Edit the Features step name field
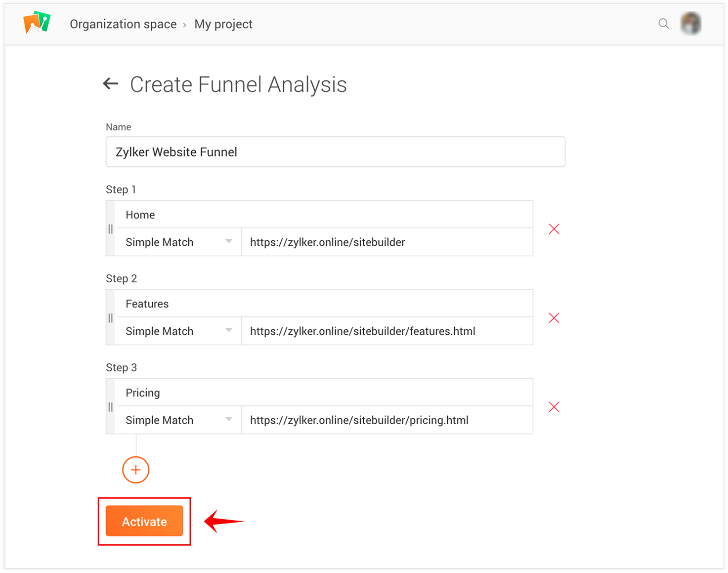This screenshot has width=728, height=573. tap(324, 304)
